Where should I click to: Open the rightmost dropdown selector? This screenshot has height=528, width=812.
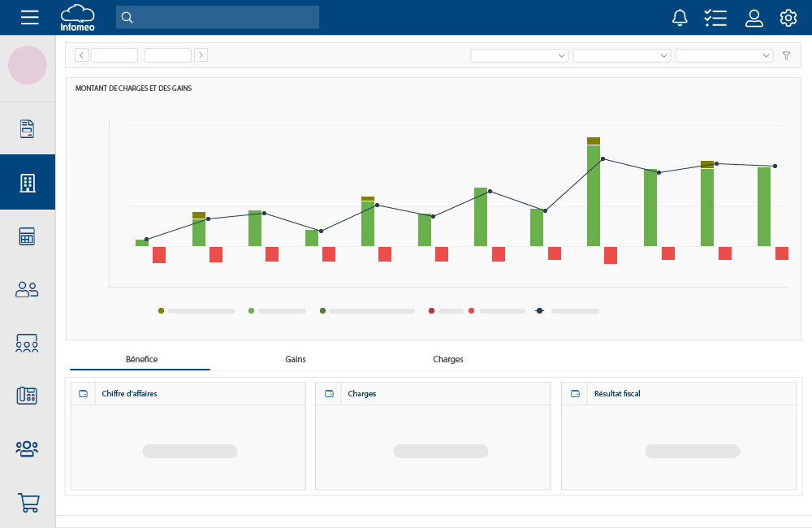(x=723, y=55)
